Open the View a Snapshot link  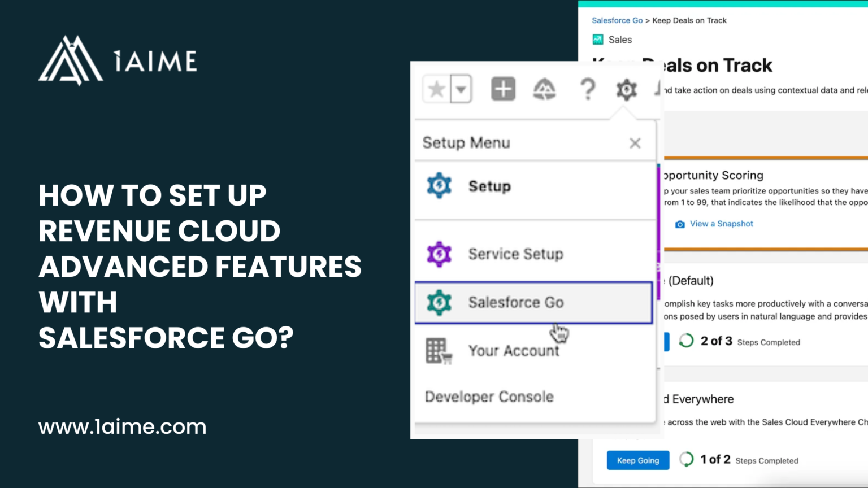721,224
